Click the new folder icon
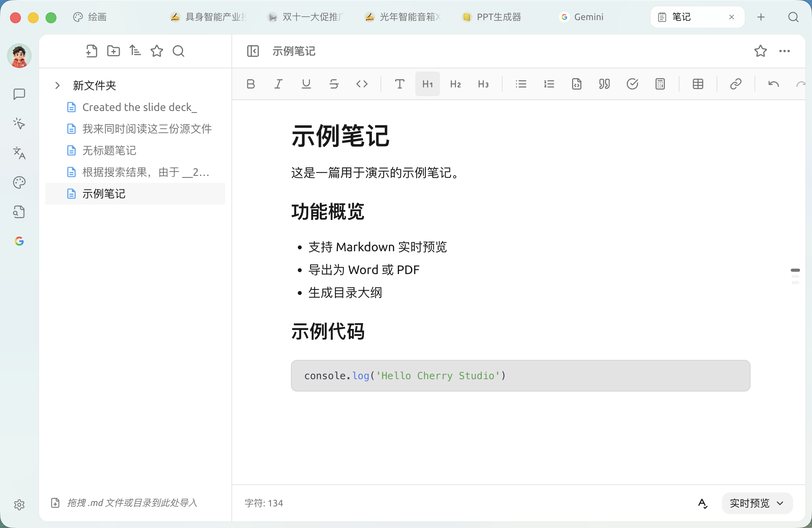812x528 pixels. point(114,51)
